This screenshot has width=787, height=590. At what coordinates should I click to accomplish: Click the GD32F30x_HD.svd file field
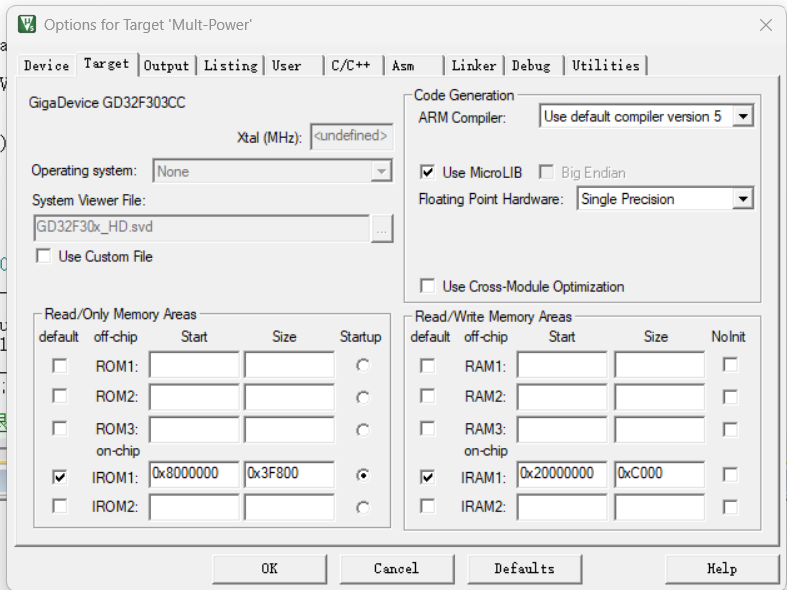[201, 228]
